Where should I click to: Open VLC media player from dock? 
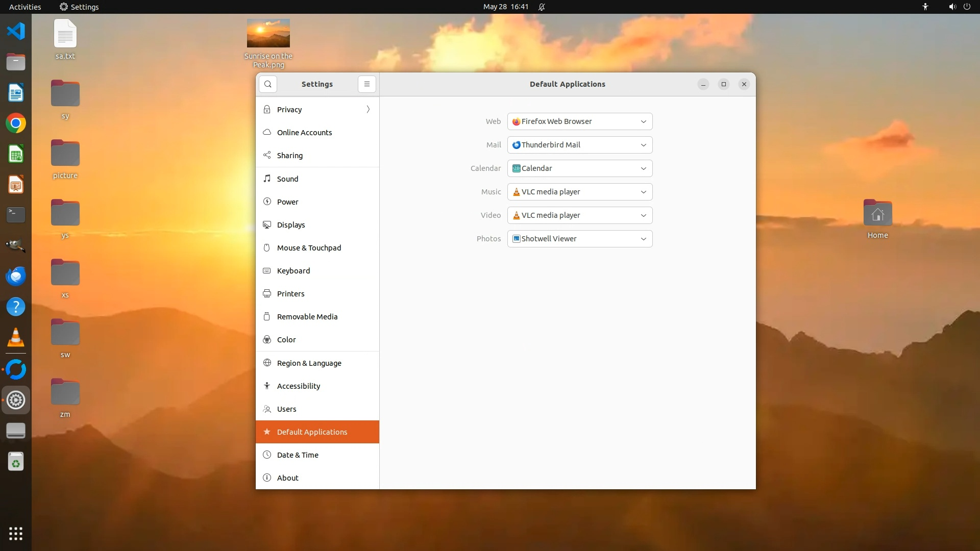coord(16,338)
